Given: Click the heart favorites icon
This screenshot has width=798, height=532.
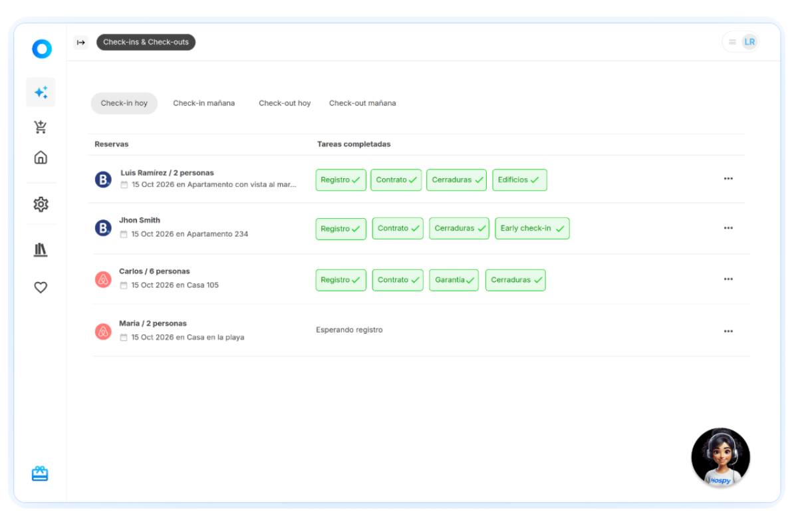Looking at the screenshot, I should point(41,287).
